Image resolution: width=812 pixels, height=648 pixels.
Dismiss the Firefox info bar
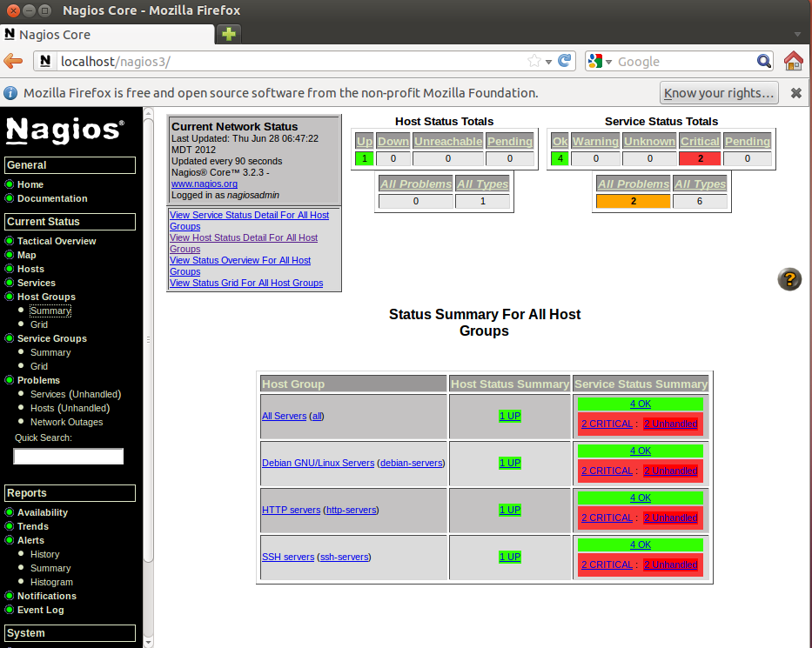coord(796,93)
